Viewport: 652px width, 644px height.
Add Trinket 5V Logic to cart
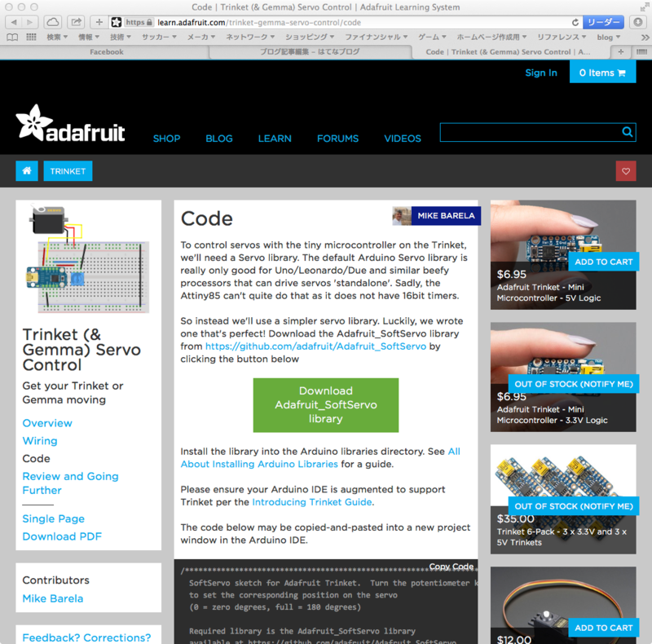(x=603, y=262)
